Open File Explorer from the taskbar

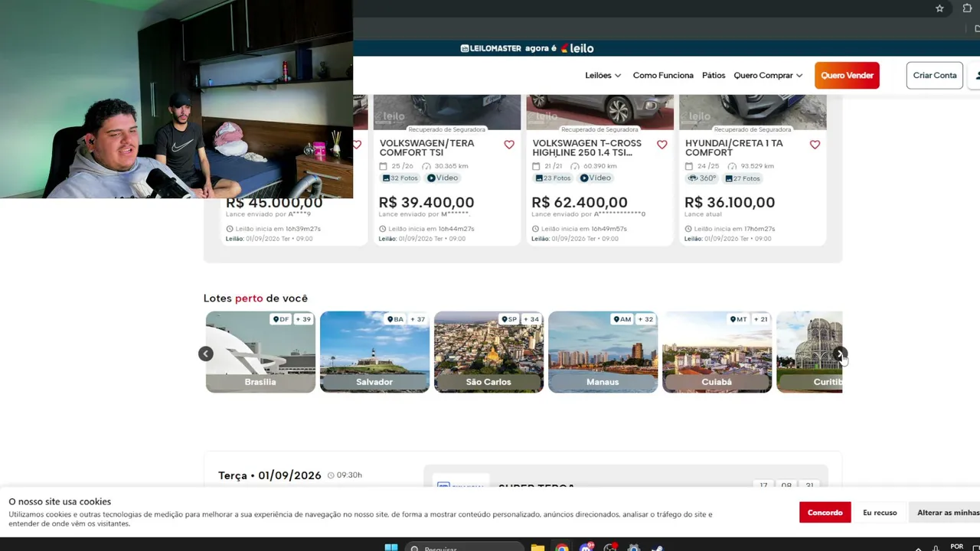pos(537,548)
